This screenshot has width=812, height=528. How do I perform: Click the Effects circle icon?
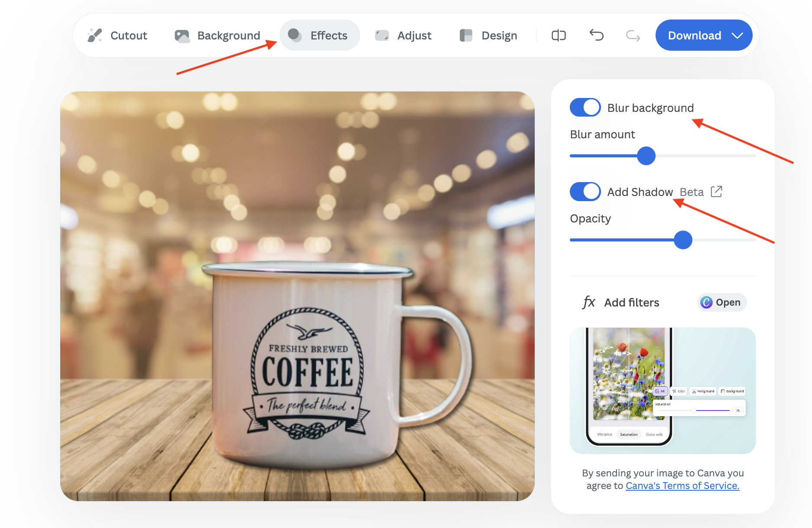(x=295, y=36)
